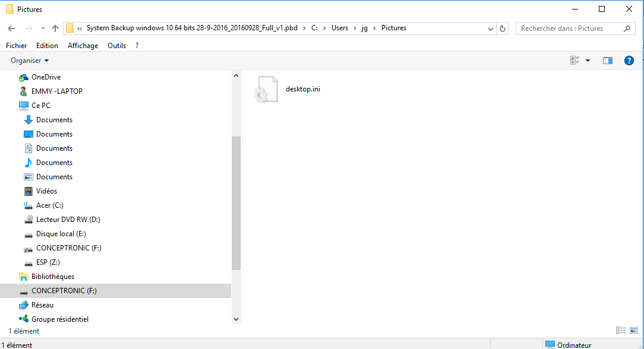This screenshot has height=349, width=644.
Task: Expand the address bar history dropdown
Action: pos(490,28)
